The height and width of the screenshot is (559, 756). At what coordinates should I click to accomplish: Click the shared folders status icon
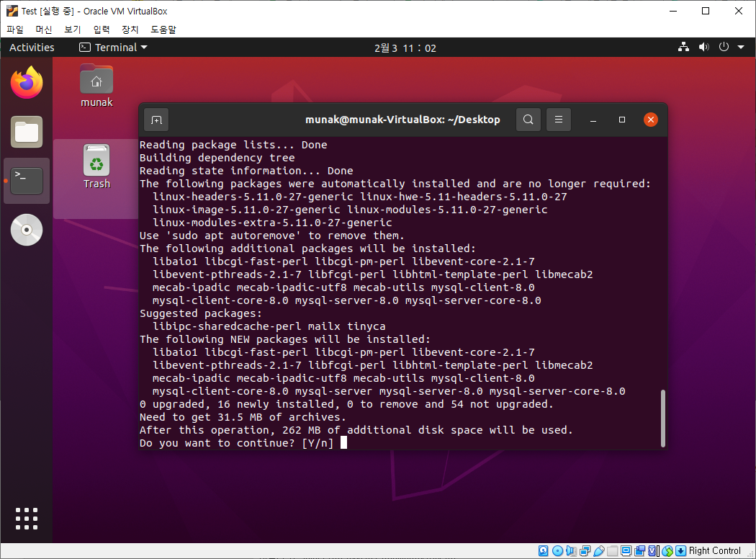(x=612, y=550)
